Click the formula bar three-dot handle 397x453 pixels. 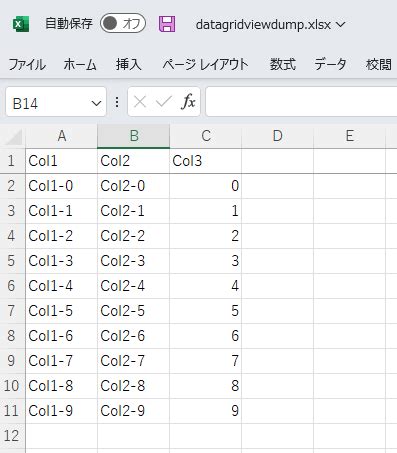point(117,102)
